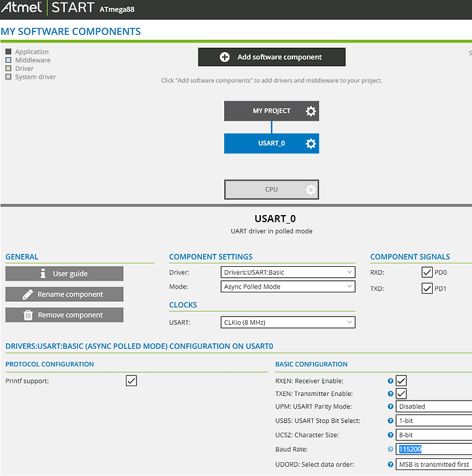Click the CLOCKS section heading
This screenshot has width=472, height=476.
183,305
